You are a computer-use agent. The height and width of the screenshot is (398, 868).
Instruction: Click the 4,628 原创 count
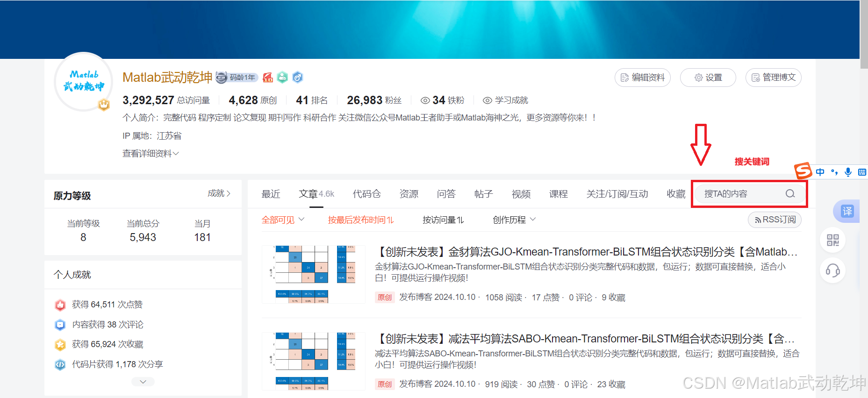252,100
